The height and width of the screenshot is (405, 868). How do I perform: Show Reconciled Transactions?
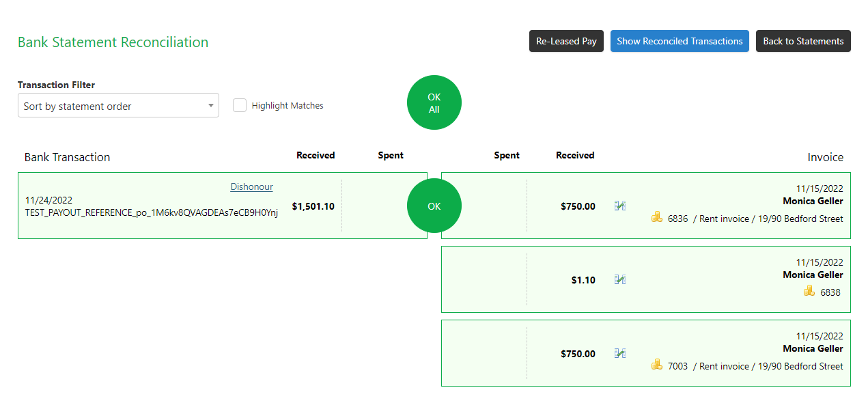pyautogui.click(x=680, y=41)
